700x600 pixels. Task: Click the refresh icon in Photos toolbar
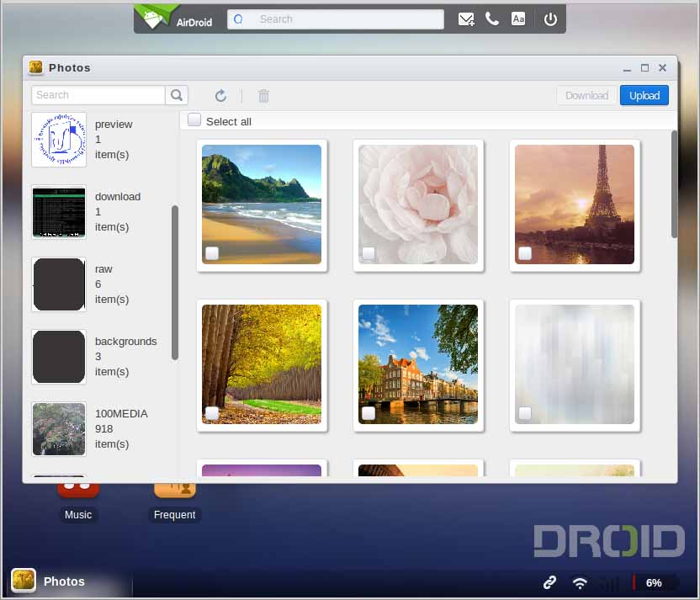220,96
